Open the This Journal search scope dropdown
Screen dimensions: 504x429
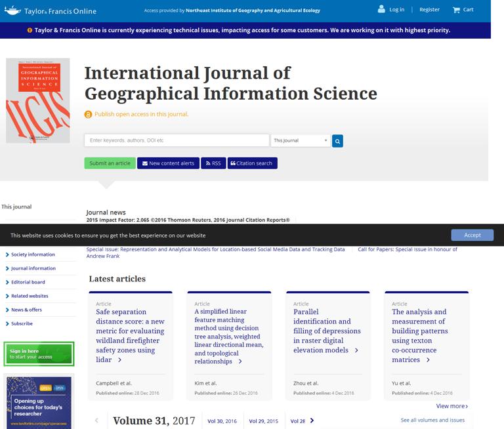point(301,141)
